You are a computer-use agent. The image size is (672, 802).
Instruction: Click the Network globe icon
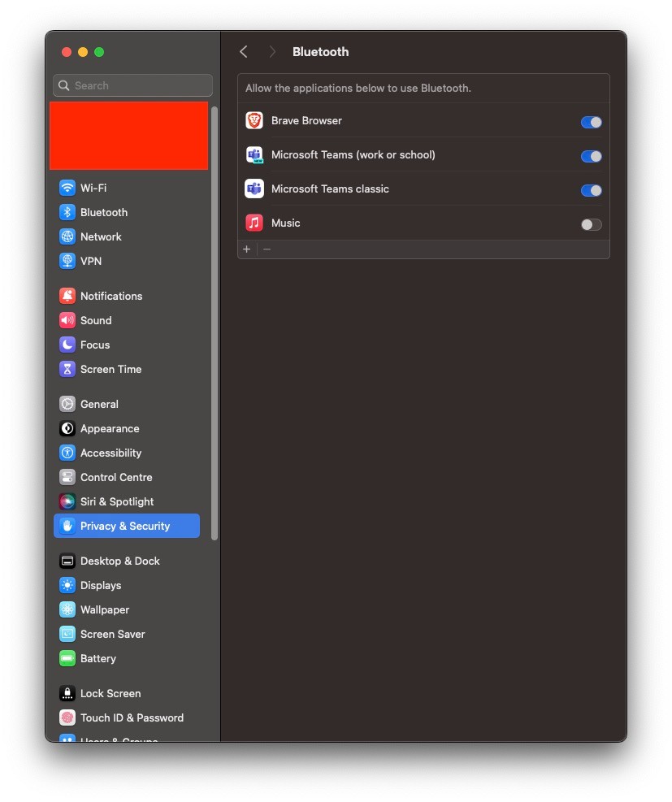pyautogui.click(x=67, y=236)
